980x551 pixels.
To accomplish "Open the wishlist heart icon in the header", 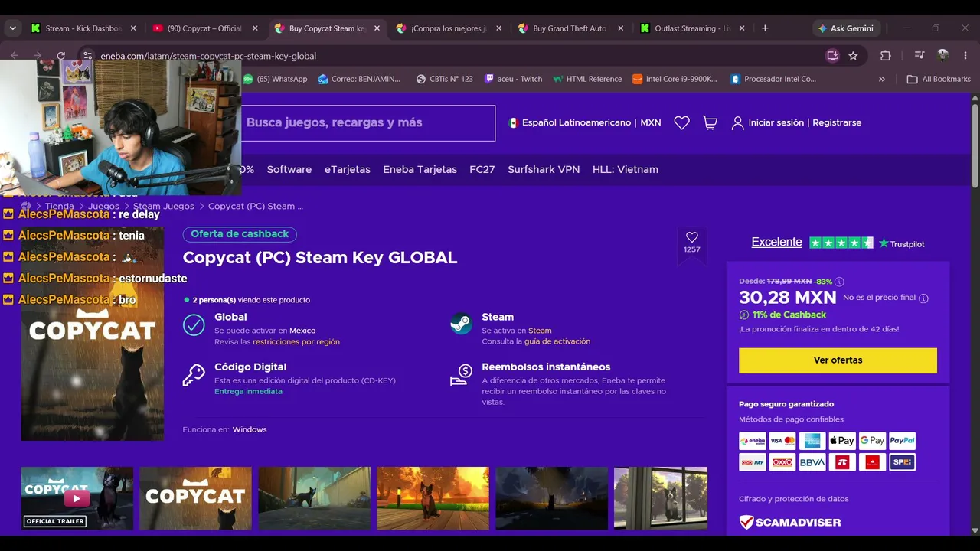I will [x=681, y=122].
